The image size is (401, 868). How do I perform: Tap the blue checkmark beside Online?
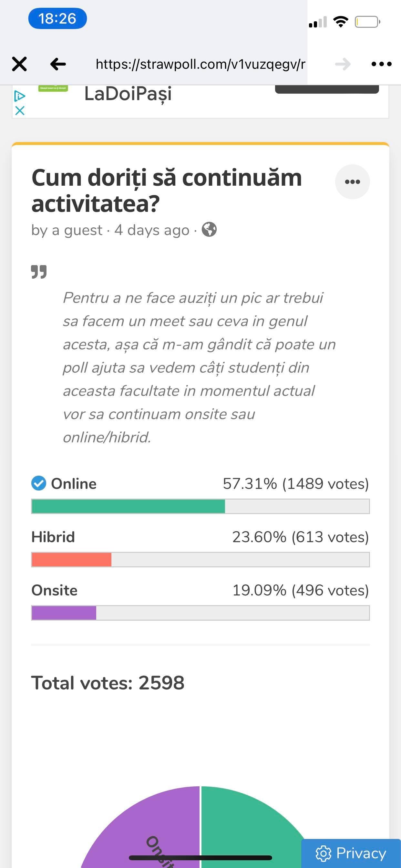(x=39, y=483)
